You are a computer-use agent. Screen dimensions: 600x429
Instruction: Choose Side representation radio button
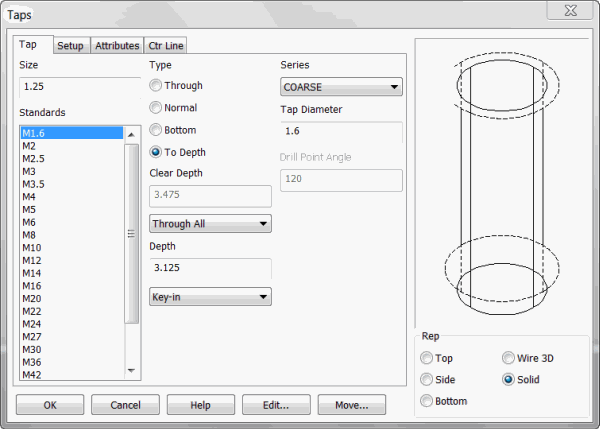coord(426,380)
